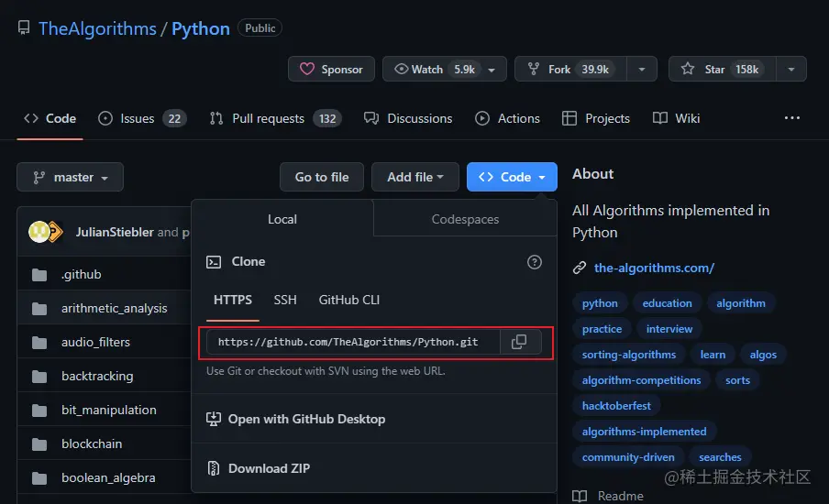Open the blockchain folder

pos(92,444)
